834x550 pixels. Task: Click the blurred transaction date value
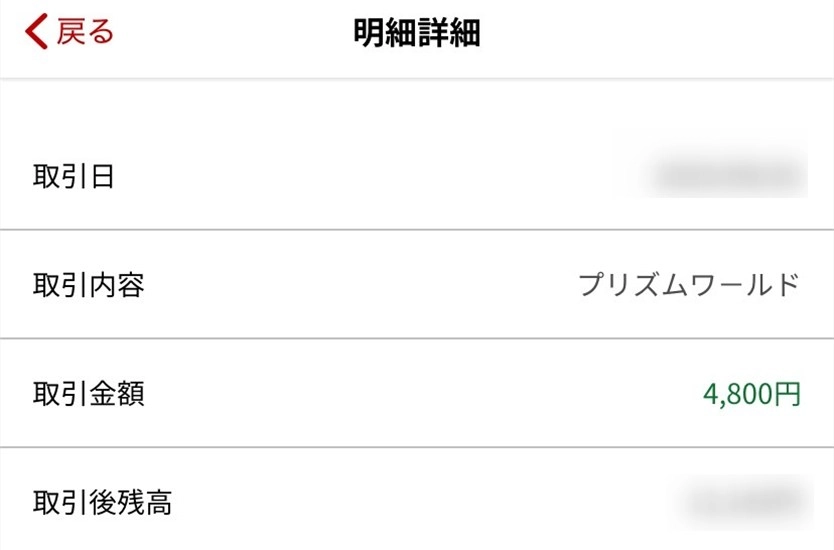728,176
